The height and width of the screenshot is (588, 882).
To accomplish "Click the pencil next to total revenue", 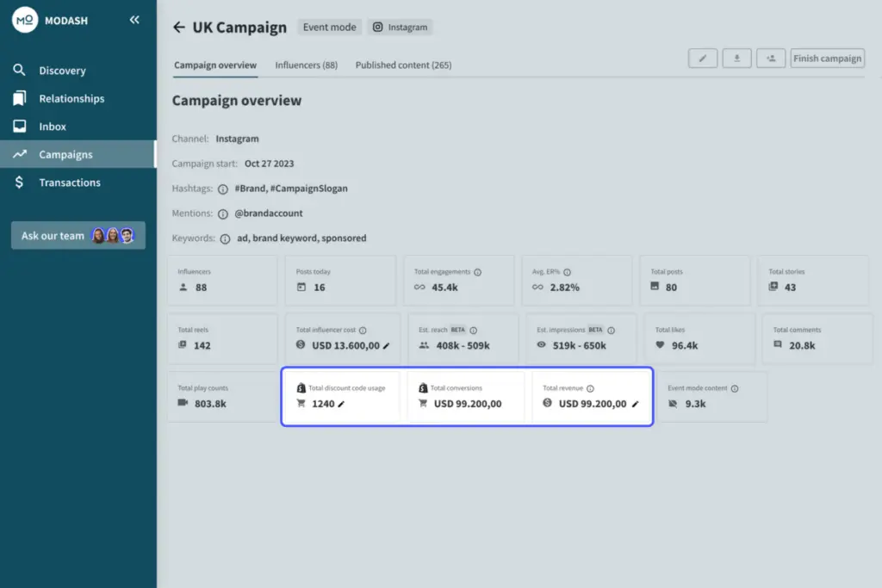I will (636, 404).
